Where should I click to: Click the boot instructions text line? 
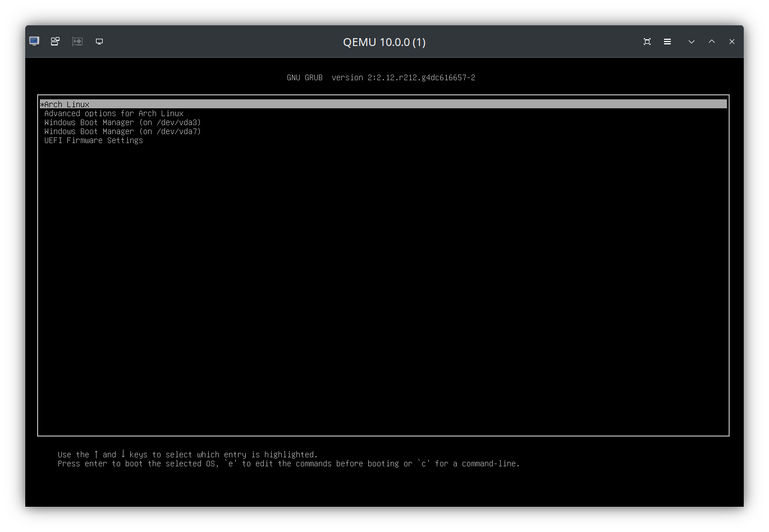(289, 464)
